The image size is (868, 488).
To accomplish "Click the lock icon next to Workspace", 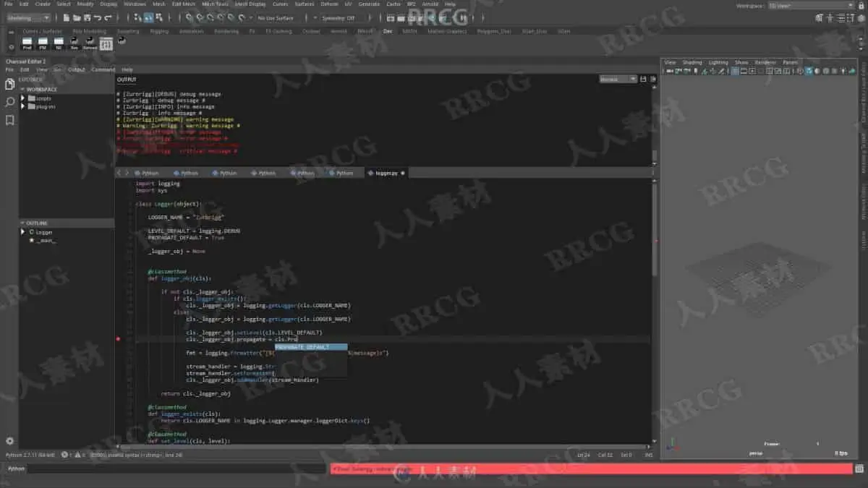I will point(861,5).
